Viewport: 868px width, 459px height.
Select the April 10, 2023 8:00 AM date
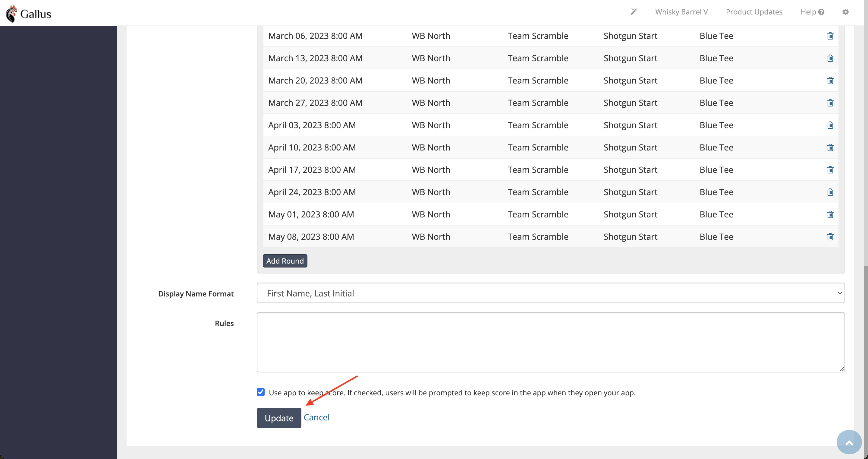(312, 147)
